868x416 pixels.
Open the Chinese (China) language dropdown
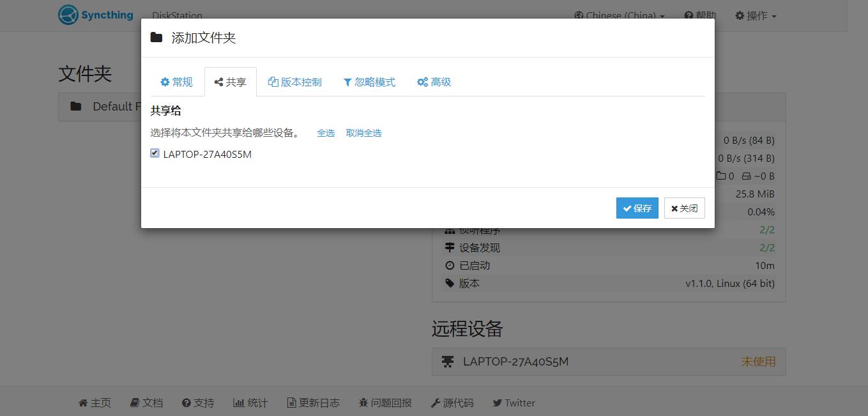pyautogui.click(x=620, y=15)
